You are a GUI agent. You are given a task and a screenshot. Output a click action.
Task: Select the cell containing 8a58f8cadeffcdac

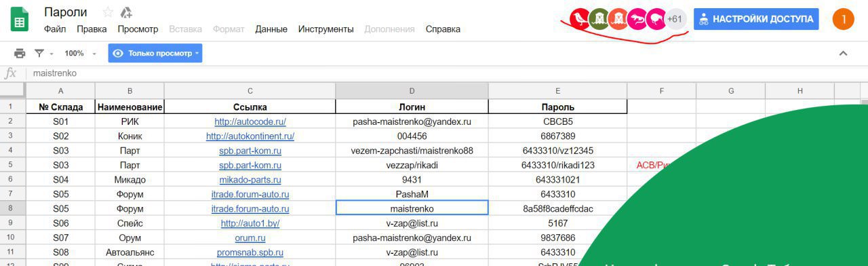557,209
